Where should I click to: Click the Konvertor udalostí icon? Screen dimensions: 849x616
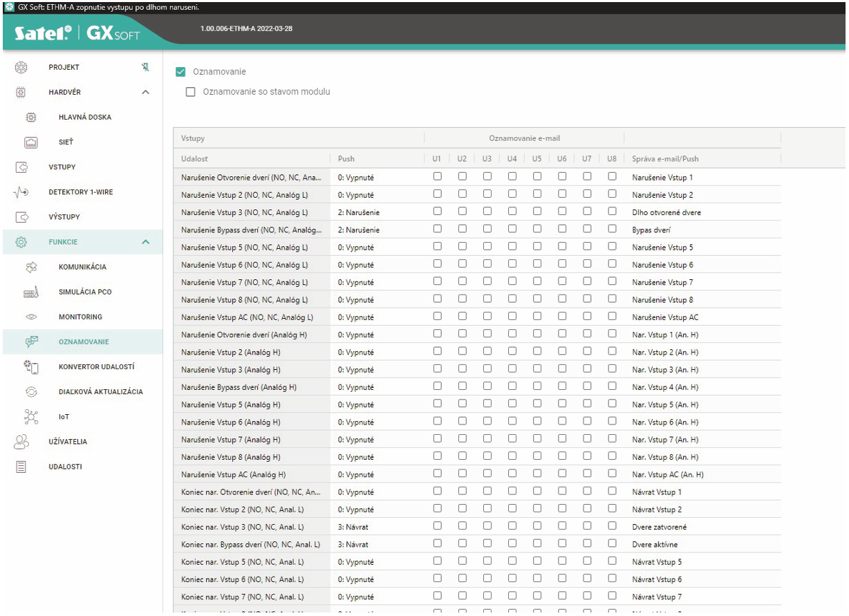[x=30, y=367]
